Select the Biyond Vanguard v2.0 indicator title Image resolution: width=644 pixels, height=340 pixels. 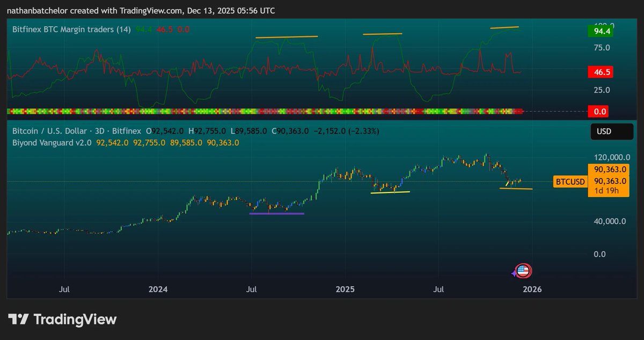pyautogui.click(x=52, y=143)
